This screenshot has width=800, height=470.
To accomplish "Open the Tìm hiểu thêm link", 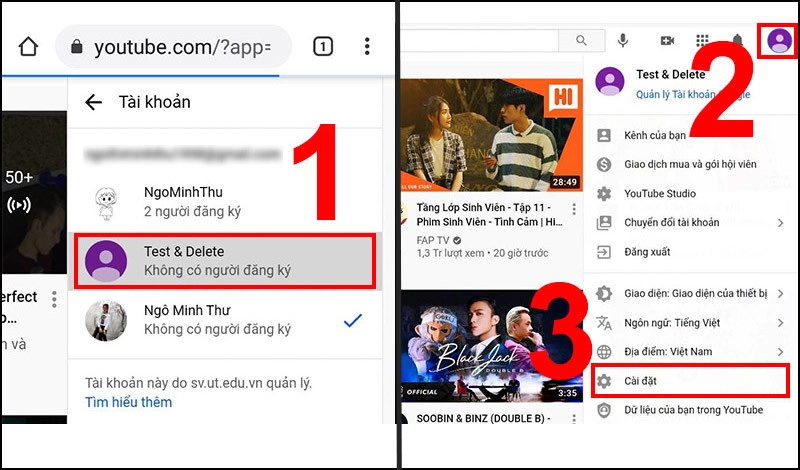I will coord(129,402).
